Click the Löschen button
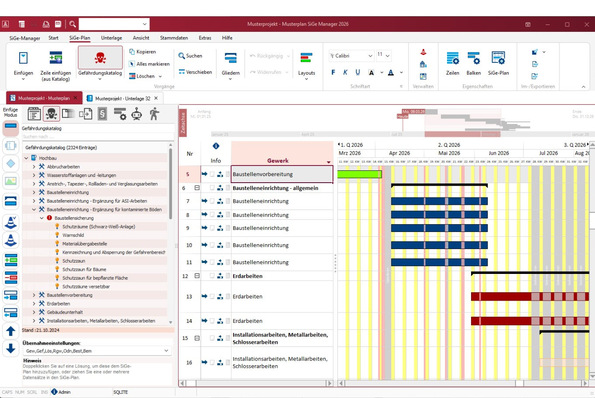The image size is (595, 398). [x=142, y=76]
